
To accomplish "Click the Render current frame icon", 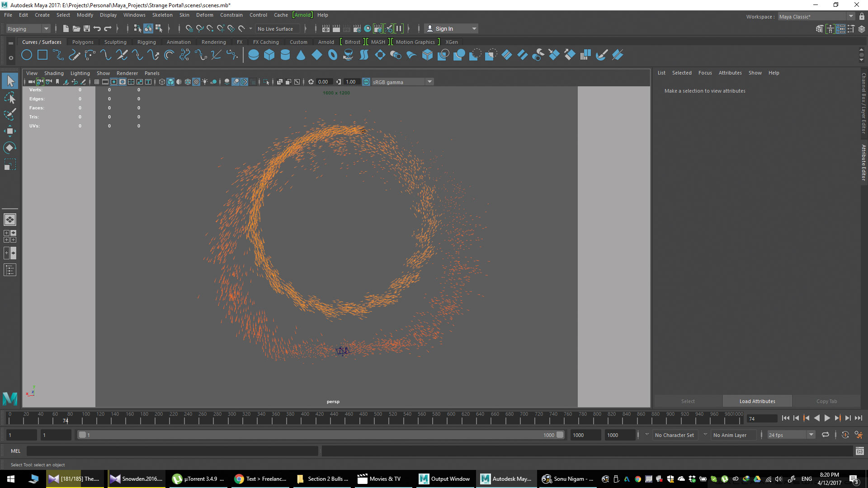I will click(x=336, y=29).
